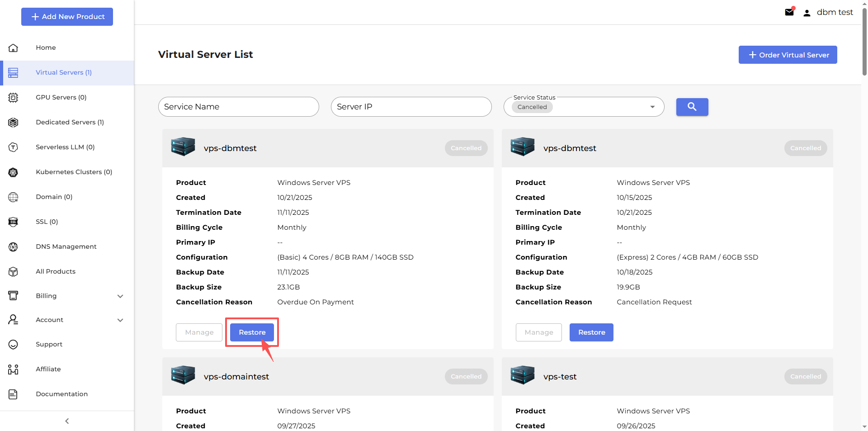Click Add New Product button
The height and width of the screenshot is (431, 868).
(x=67, y=17)
